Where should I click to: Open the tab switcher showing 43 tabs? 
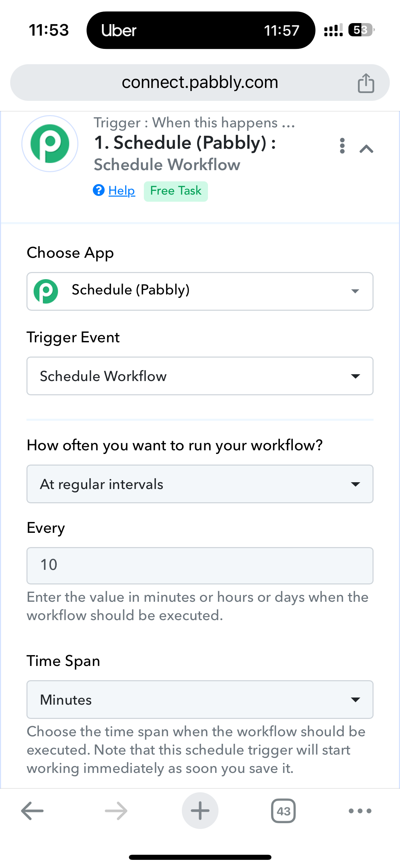[x=283, y=811]
